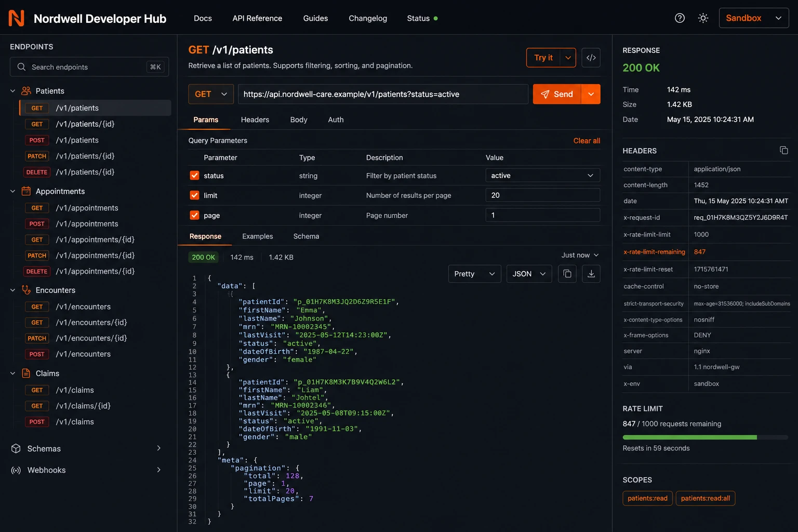Download response with download icon
This screenshot has height=532, width=798.
click(591, 274)
